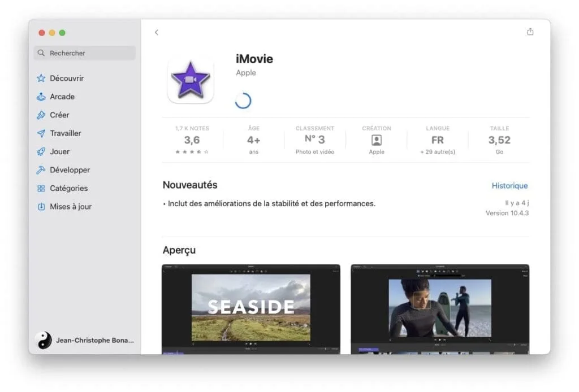Click the Mises à jour download icon
This screenshot has width=579, height=392.
coord(41,207)
